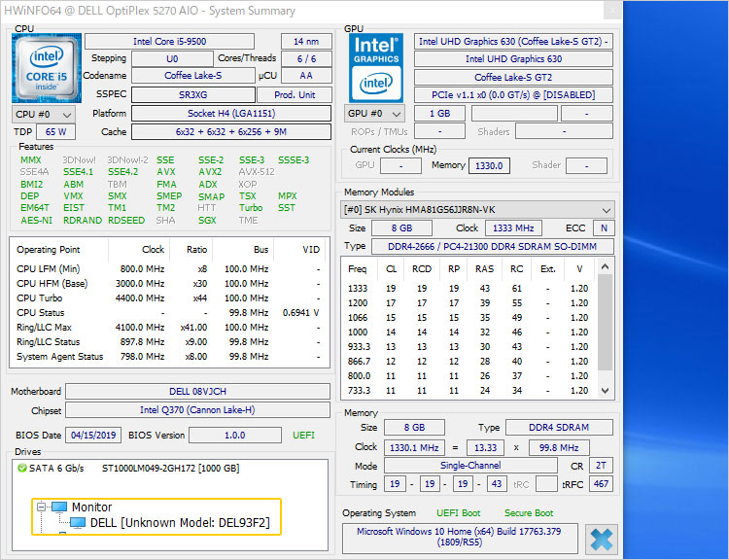Image resolution: width=729 pixels, height=560 pixels.
Task: Click the Cores/Threads 6 / 6 field
Action: click(306, 59)
